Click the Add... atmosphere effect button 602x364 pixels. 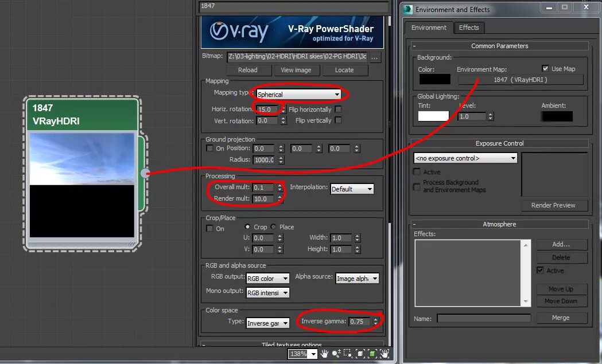point(561,244)
